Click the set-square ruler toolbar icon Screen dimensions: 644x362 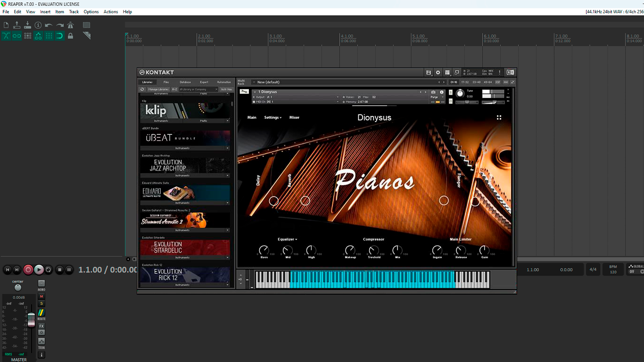(x=87, y=36)
